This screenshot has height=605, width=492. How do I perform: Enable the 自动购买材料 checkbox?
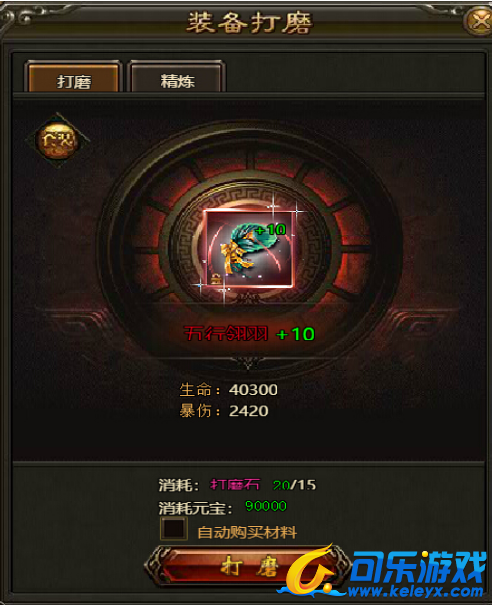(x=174, y=528)
